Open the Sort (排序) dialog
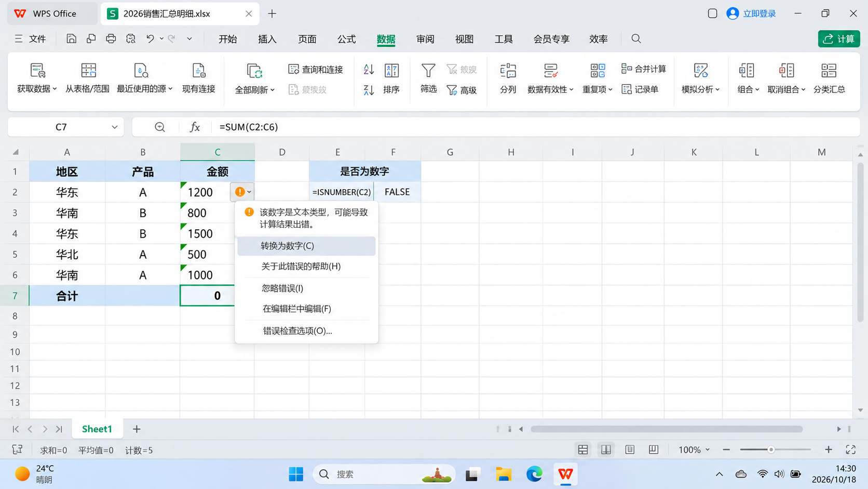 click(x=391, y=78)
